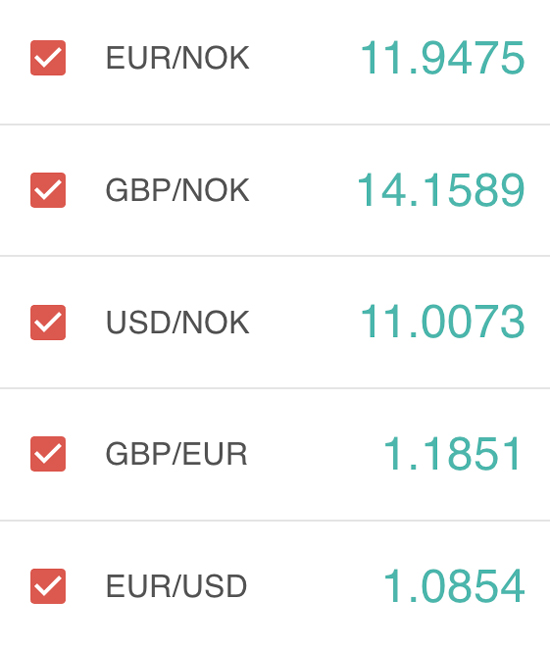The image size is (550, 650).
Task: Click the EUR/NOK pair label
Action: tap(178, 58)
